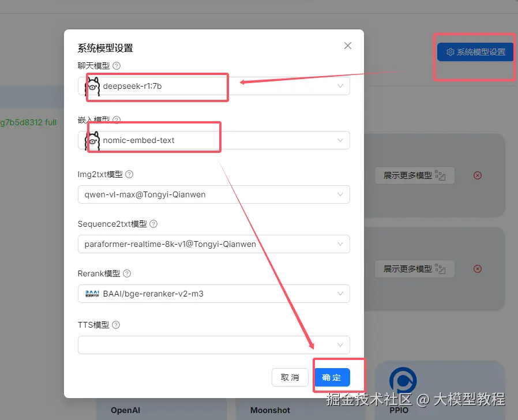Click the lower red delete circle icon
The image size is (518, 420).
[478, 269]
